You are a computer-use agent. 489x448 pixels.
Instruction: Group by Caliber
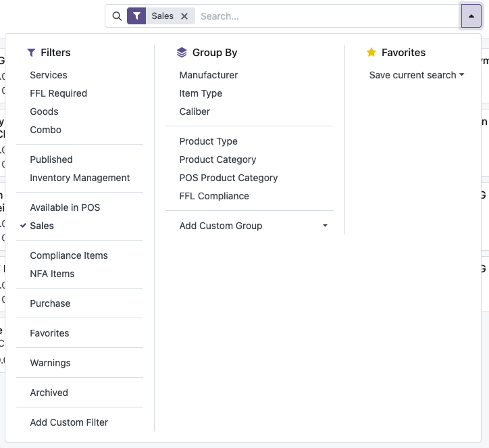(195, 111)
